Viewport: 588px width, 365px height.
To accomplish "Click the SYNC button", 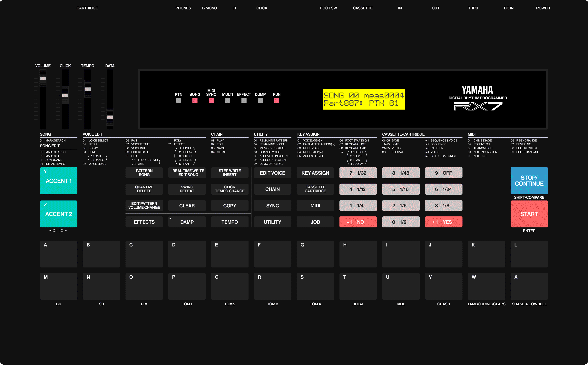I will click(272, 205).
